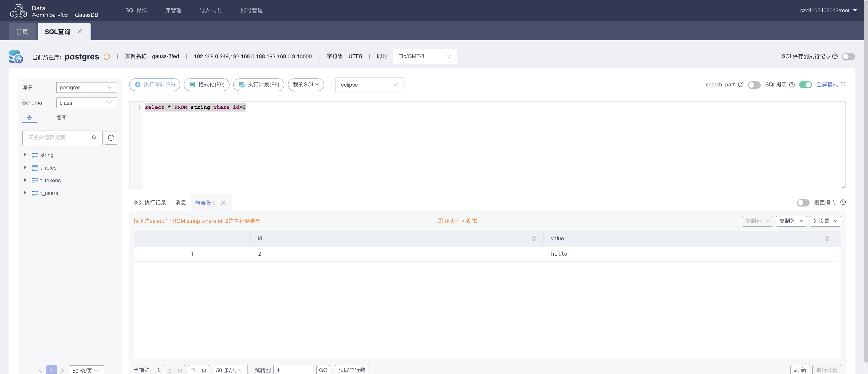The height and width of the screenshot is (374, 868).
Task: Expand the t_users table node
Action: [x=25, y=193]
